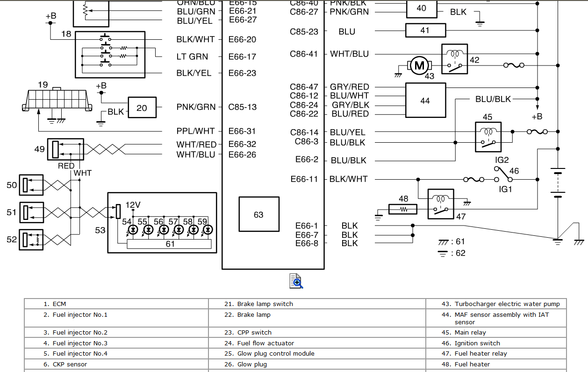This screenshot has width=588, height=372.
Task: Select the "Turbocharger electric water pump" legend entry
Action: pyautogui.click(x=507, y=304)
